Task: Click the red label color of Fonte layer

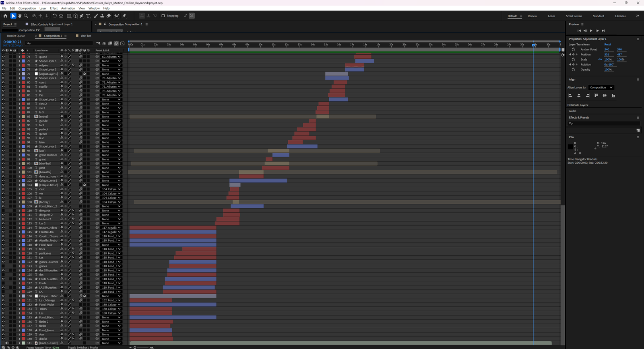Action: coord(23,283)
